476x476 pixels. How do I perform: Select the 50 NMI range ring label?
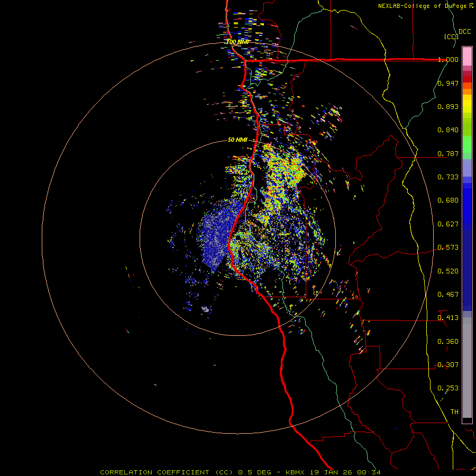click(237, 140)
